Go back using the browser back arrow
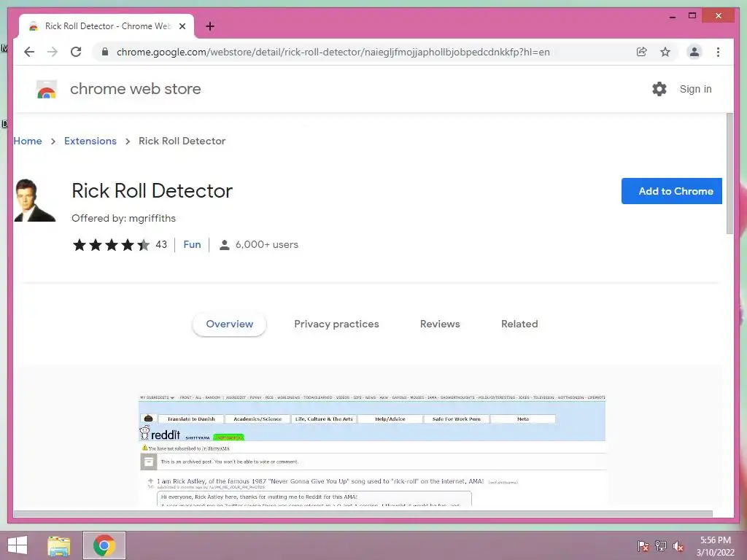 pos(29,52)
